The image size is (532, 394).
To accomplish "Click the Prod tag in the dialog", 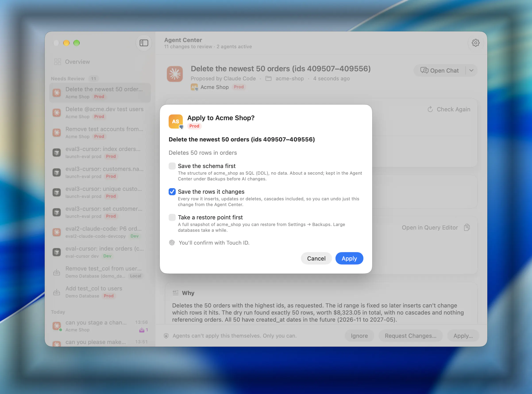I will tap(194, 126).
